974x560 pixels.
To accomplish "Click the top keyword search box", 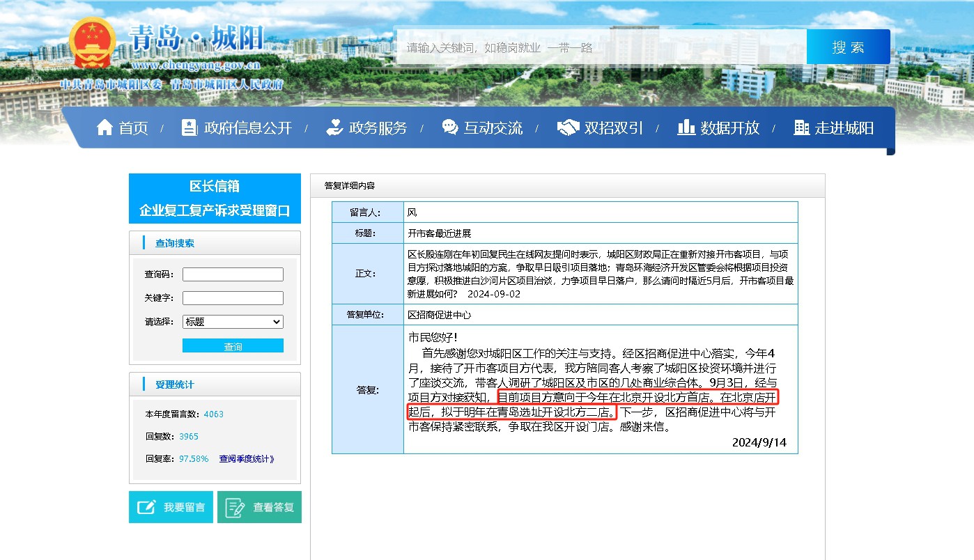I will pos(601,47).
